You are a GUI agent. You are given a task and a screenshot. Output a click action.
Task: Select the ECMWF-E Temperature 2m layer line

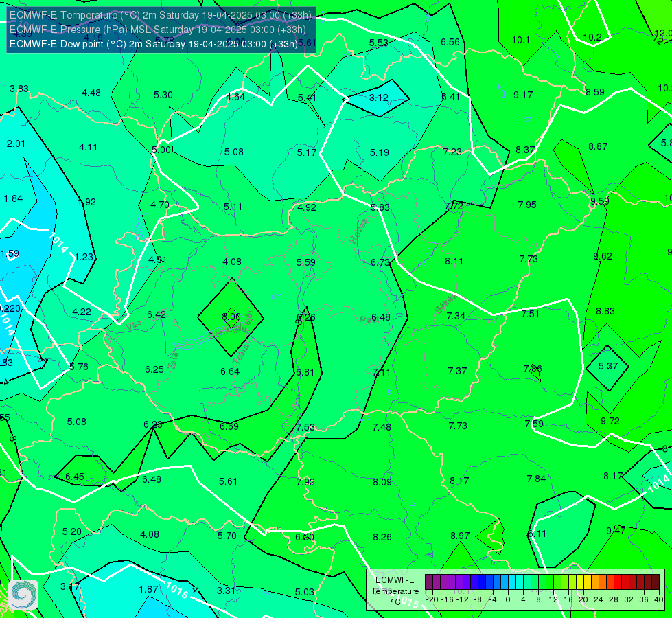(x=161, y=15)
